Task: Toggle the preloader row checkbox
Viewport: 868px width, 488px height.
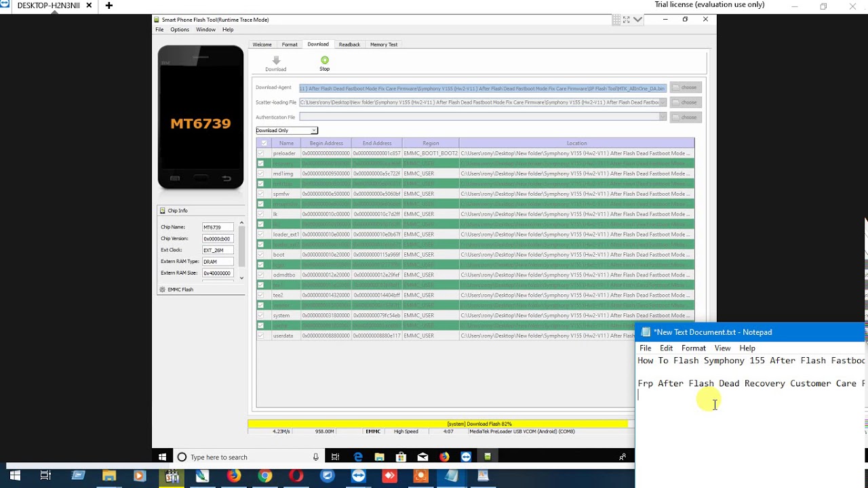Action: coord(260,153)
